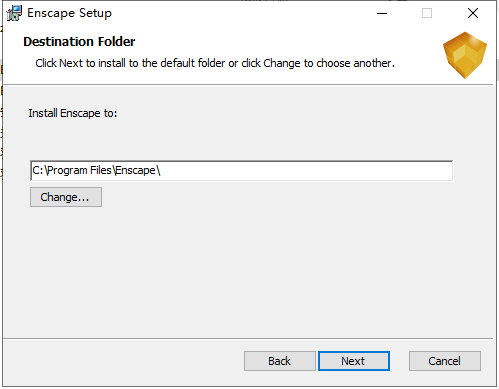Click the Destination Folder heading
499x389 pixels.
click(79, 42)
